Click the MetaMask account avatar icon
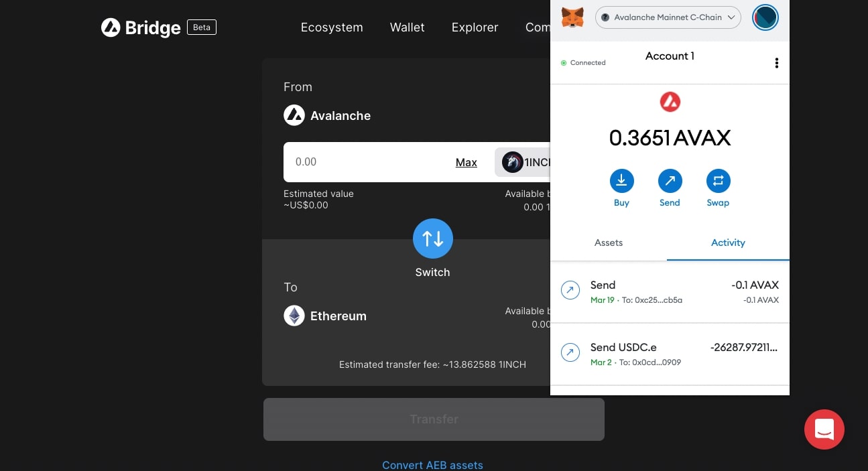 [x=765, y=17]
